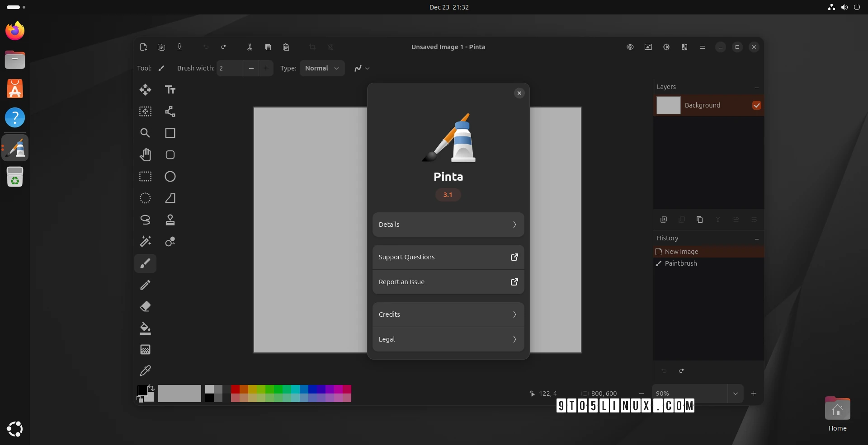Select Paintbrush entry in History
The image size is (868, 445).
click(x=680, y=263)
